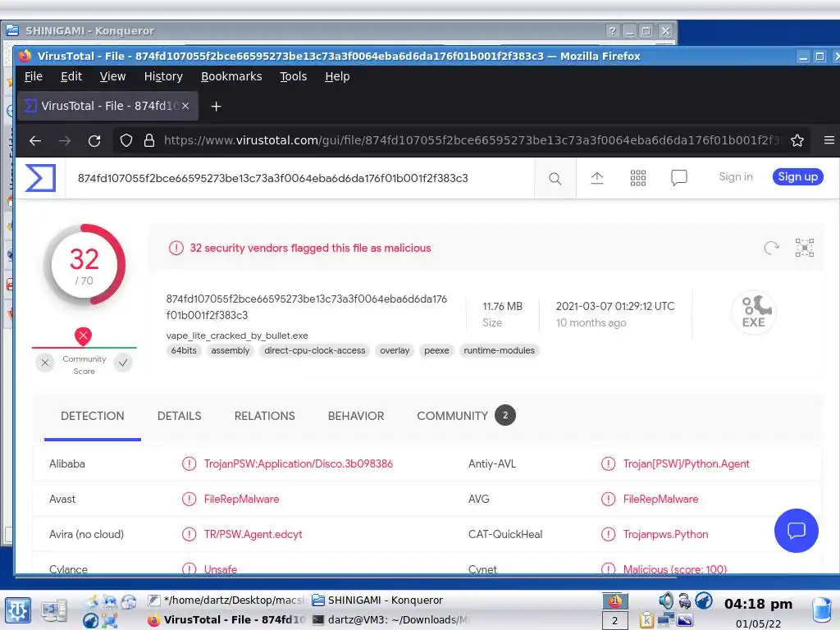Open the History menu
840x630 pixels.
[x=163, y=76]
